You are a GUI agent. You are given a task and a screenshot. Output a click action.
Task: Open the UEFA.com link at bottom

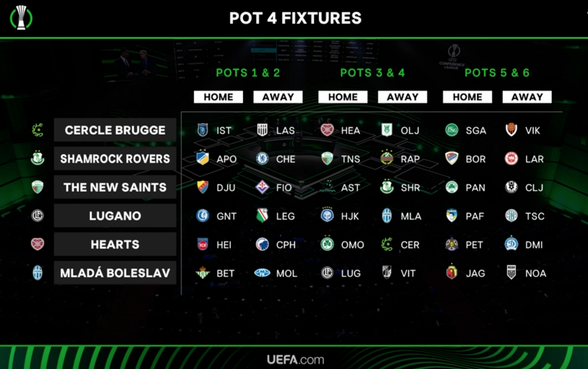click(295, 360)
